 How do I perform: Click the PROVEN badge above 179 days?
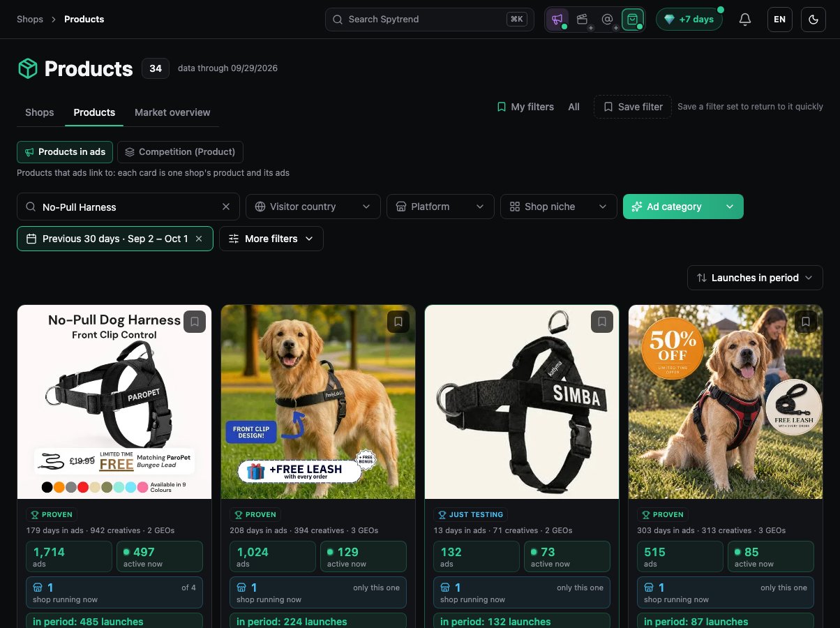(x=52, y=514)
